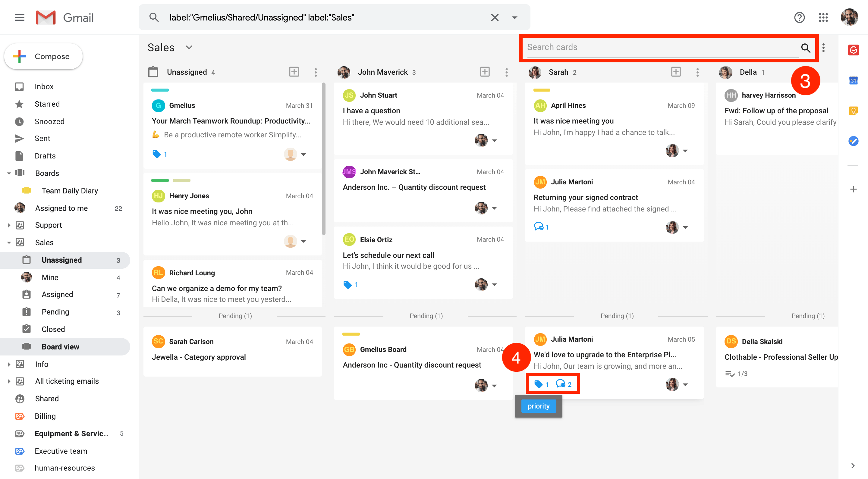Click notes icon on Julia Martoni signed contract card
This screenshot has width=868, height=479.
point(539,227)
